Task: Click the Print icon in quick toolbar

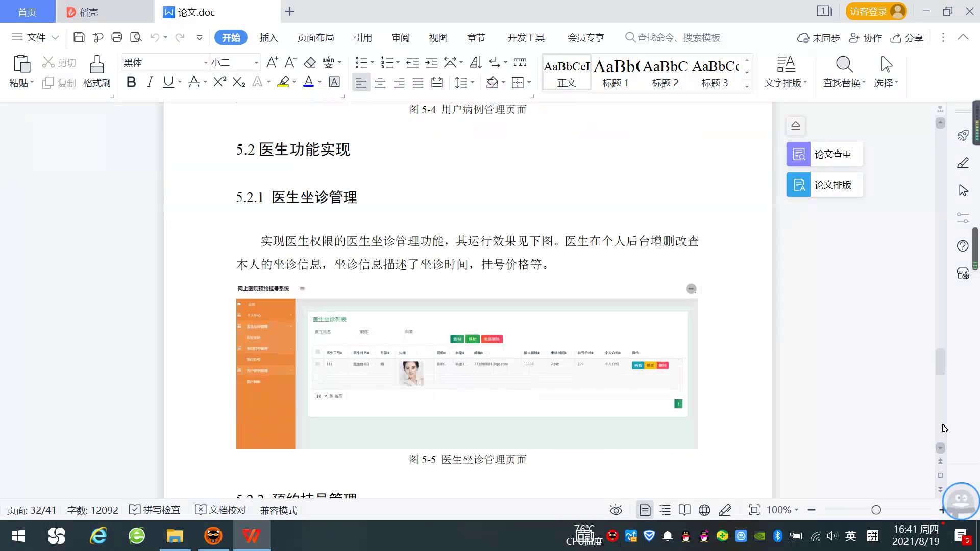Action: [117, 37]
